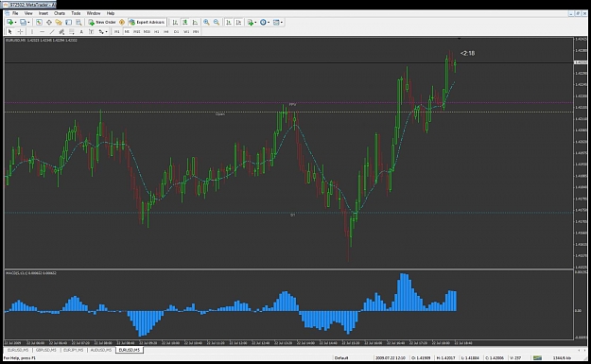Click the New Order button
This screenshot has width=591, height=364.
102,23
